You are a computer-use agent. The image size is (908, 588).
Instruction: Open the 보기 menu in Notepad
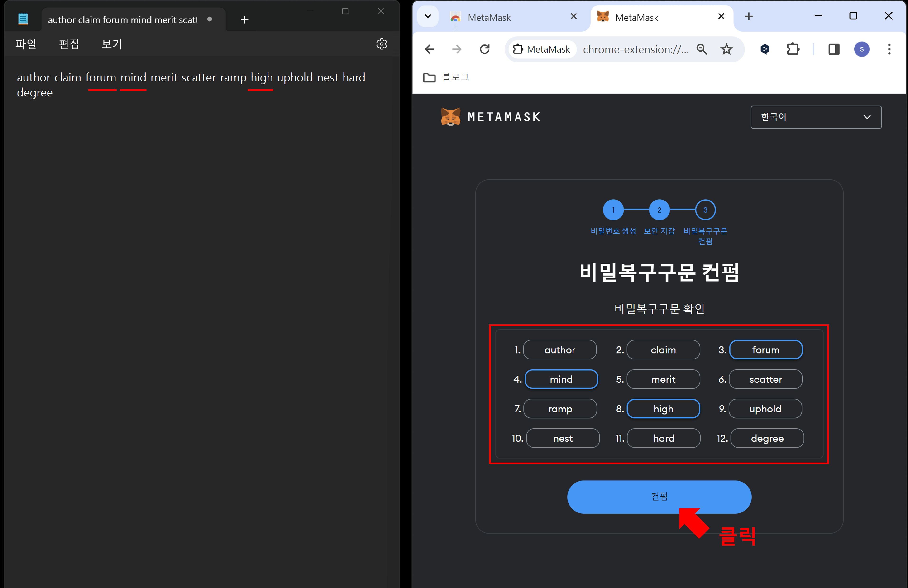tap(112, 44)
